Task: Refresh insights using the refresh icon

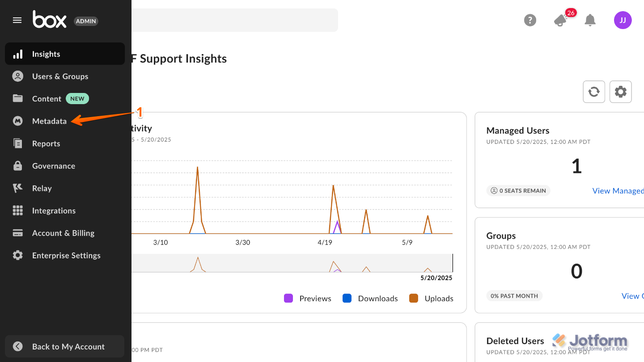Action: tap(594, 92)
